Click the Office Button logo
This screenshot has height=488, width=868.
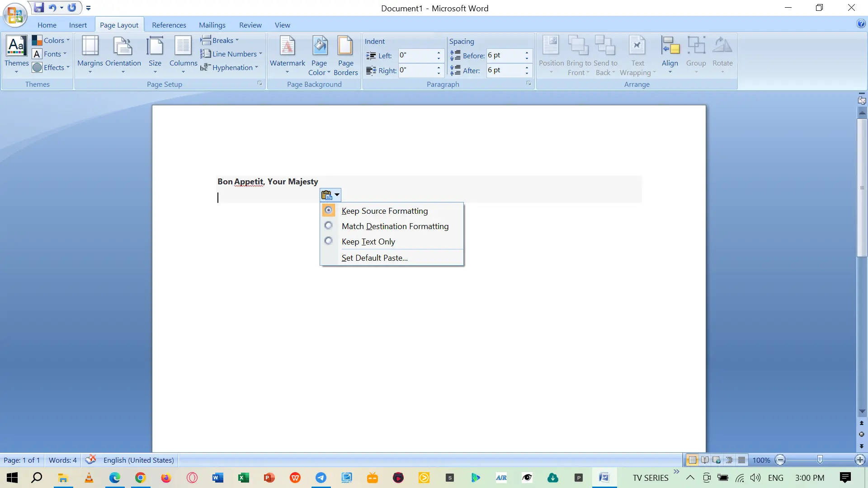pos(15,15)
